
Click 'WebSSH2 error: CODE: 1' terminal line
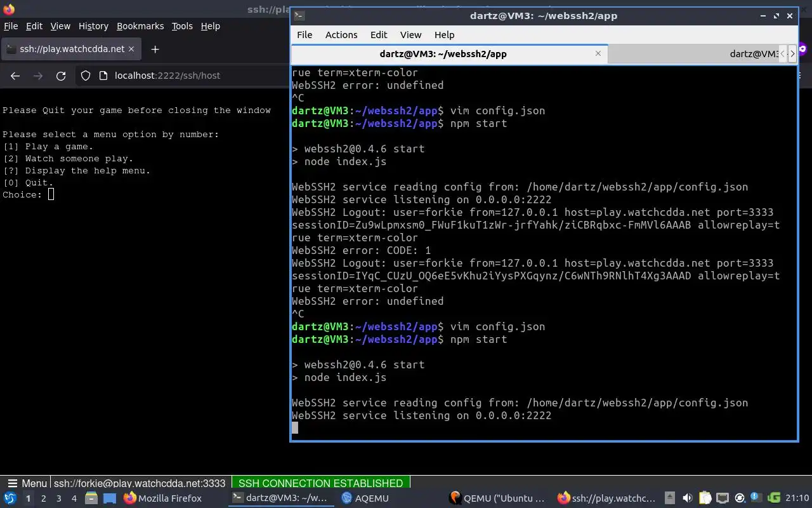point(362,250)
